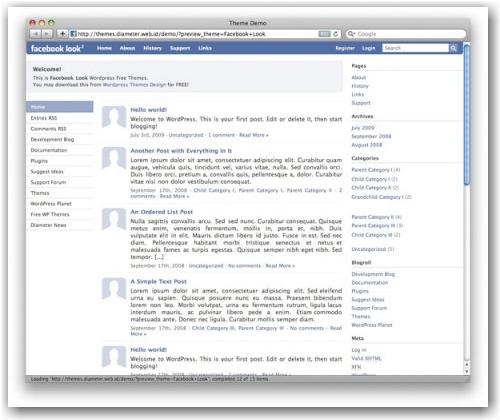Open Development Blog under Blogroll

pos(373,274)
